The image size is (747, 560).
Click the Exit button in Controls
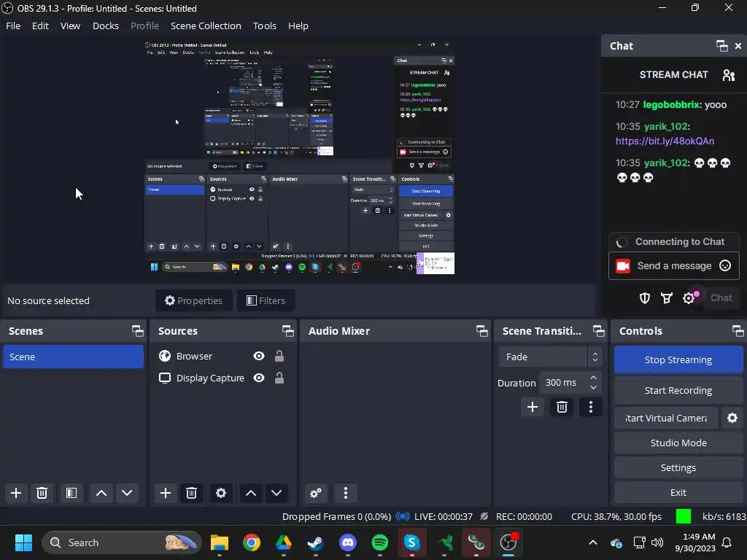[678, 492]
